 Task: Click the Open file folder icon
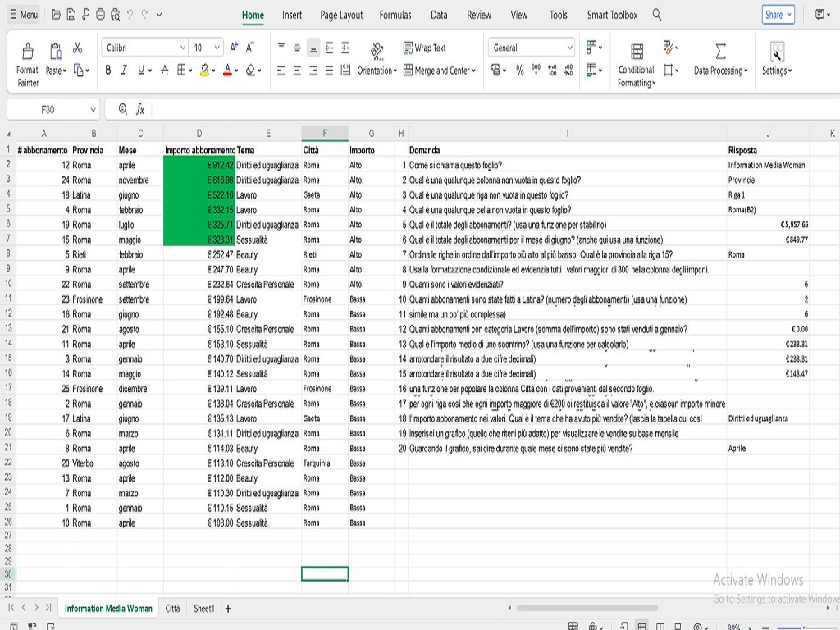coord(56,15)
